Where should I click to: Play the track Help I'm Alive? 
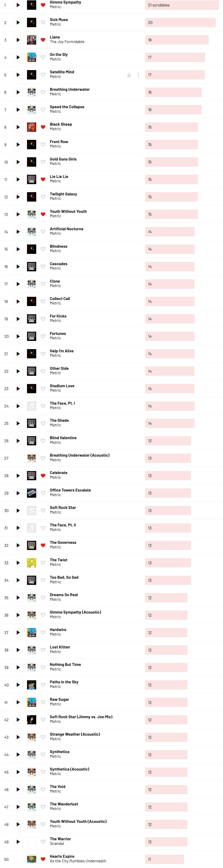pyautogui.click(x=18, y=354)
